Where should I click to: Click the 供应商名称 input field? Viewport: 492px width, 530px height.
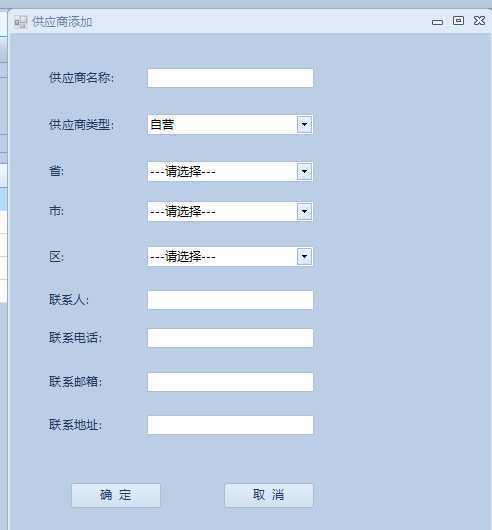point(230,78)
